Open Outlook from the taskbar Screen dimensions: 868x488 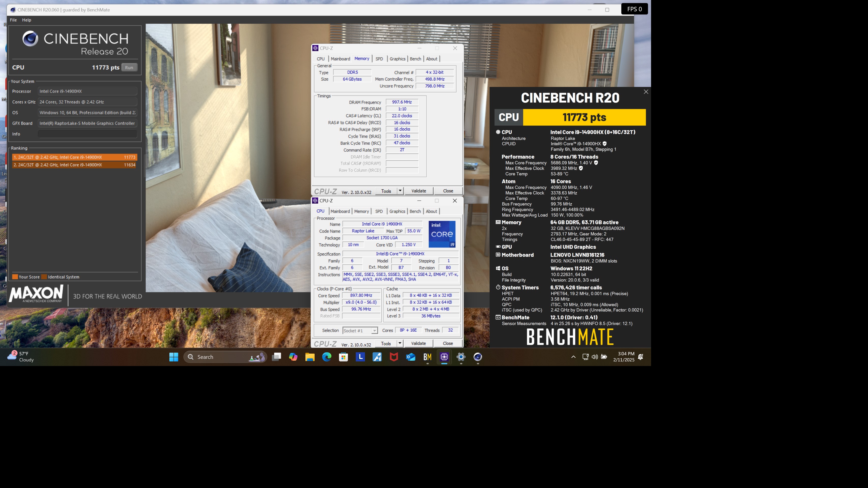point(411,357)
